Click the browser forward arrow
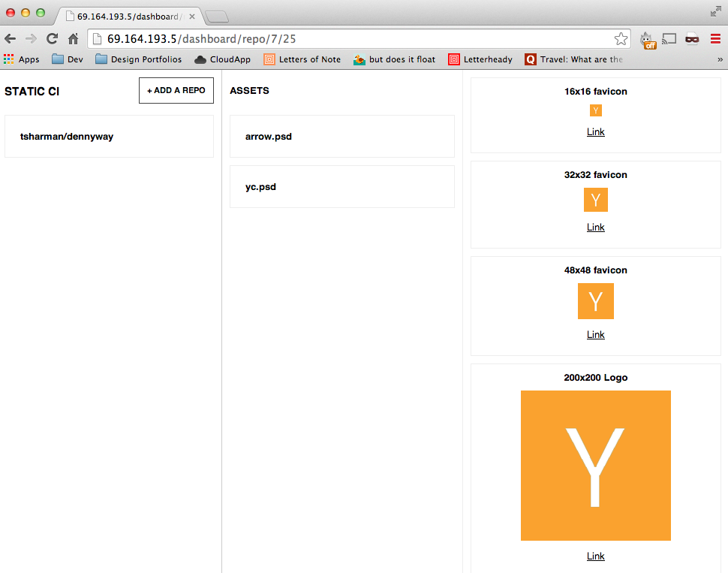 pos(31,39)
